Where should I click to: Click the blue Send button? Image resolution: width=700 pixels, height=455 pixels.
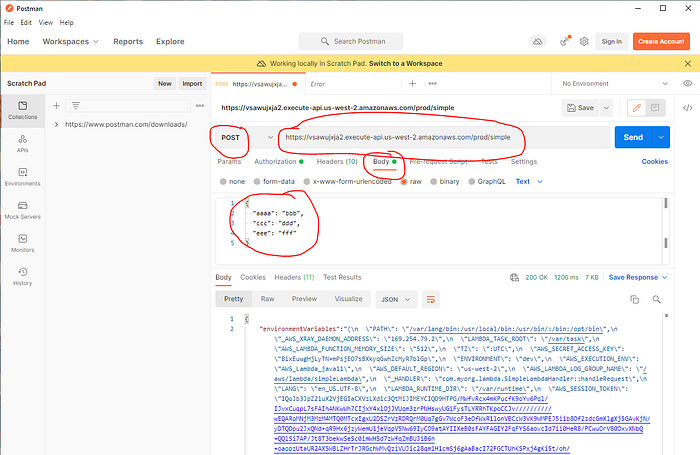[x=633, y=138]
